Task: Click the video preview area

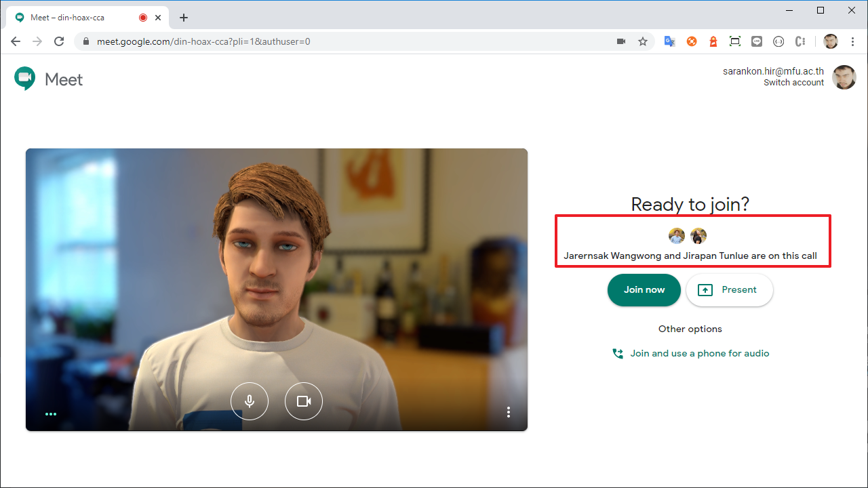Action: point(277,290)
